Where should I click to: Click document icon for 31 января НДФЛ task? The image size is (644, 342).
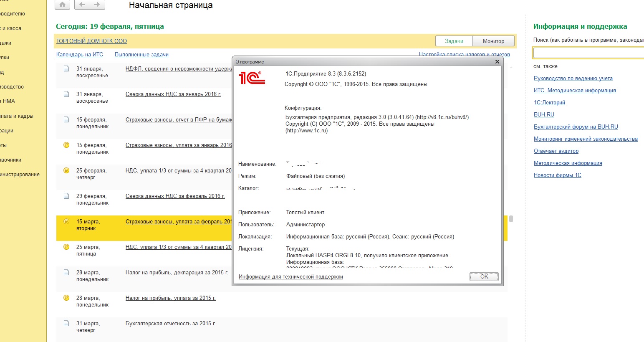[66, 68]
